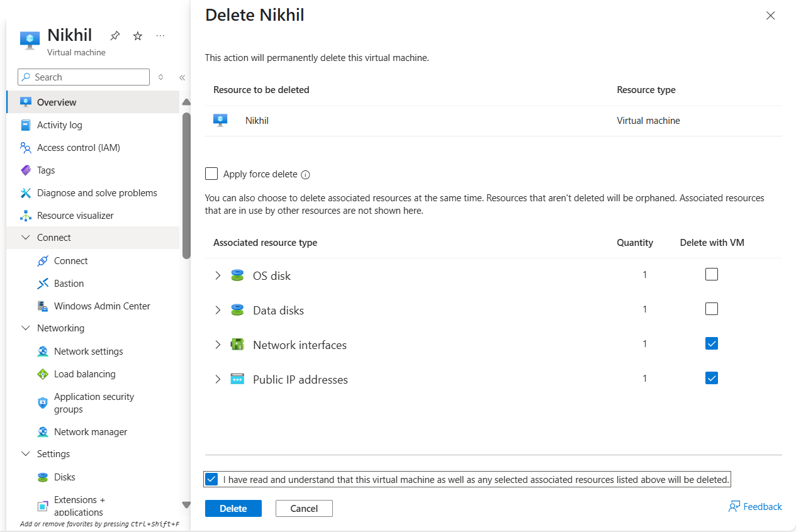Viewport: 796px width, 532px height.
Task: Check Delete with VM for Data disks
Action: pyautogui.click(x=712, y=309)
